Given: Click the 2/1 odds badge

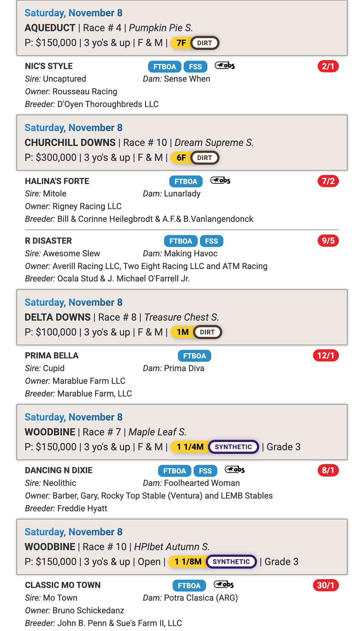Looking at the screenshot, I should point(328,66).
